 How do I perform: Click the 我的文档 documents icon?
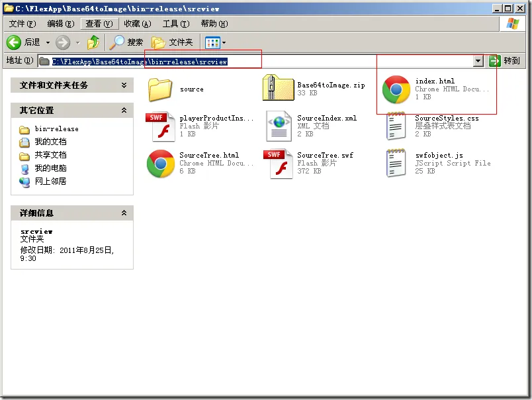pyautogui.click(x=24, y=142)
